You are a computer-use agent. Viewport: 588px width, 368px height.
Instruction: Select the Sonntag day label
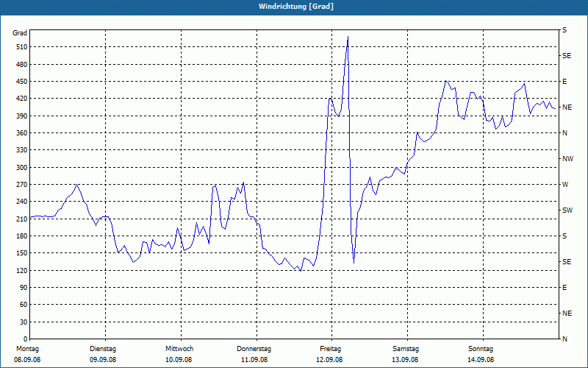pos(481,349)
